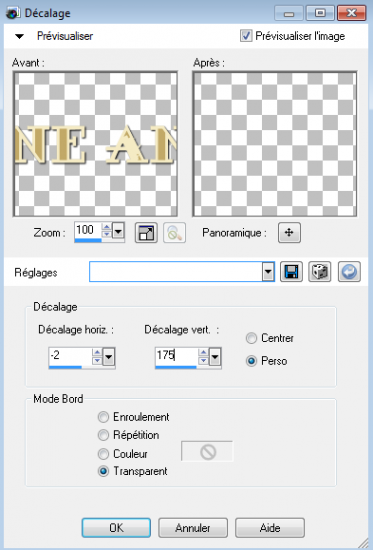The height and width of the screenshot is (550, 373).
Task: Click the Zoom blue slider bar
Action: click(88, 241)
